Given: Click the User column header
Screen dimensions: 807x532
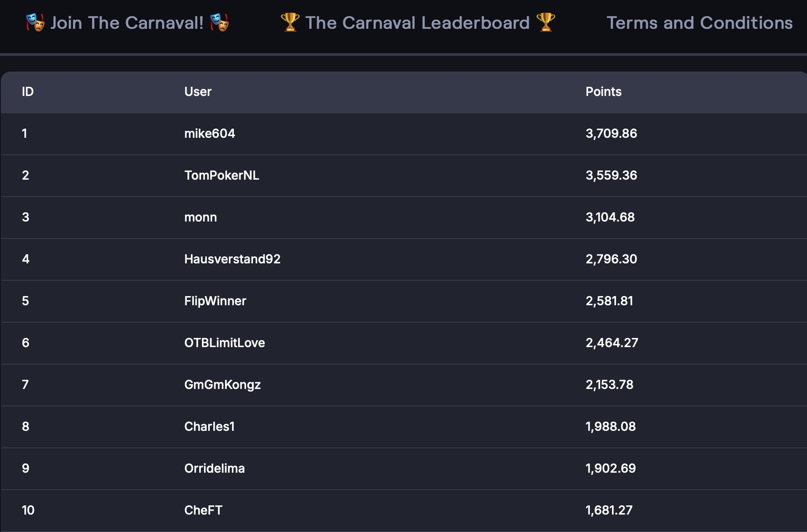Looking at the screenshot, I should (198, 92).
